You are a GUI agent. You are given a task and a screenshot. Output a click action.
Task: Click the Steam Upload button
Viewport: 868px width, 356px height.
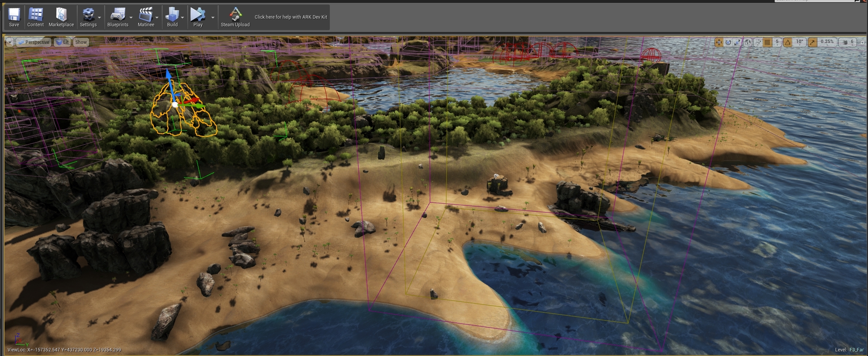[x=235, y=17]
